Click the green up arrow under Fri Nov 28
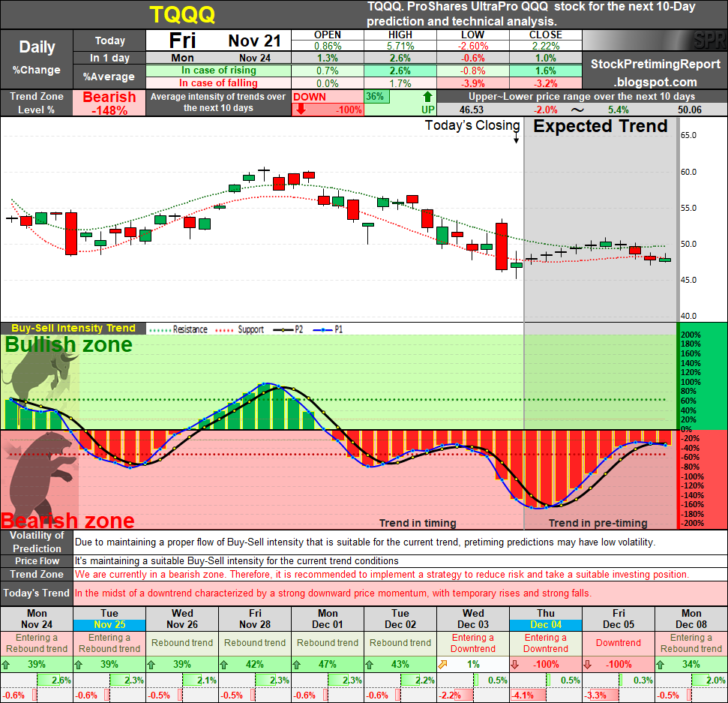The height and width of the screenshot is (703, 728). click(x=223, y=665)
